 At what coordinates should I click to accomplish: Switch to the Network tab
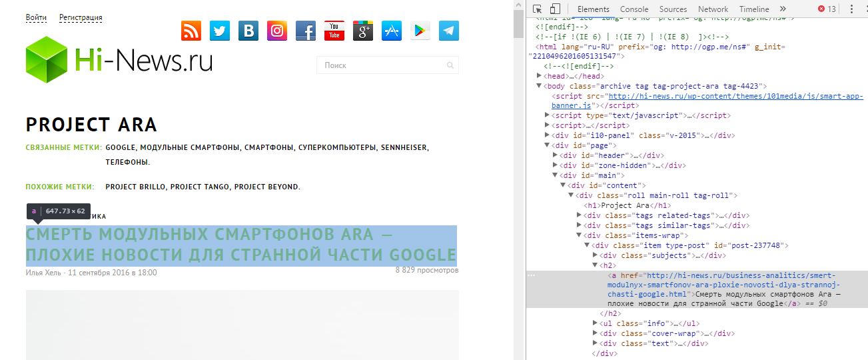point(713,9)
